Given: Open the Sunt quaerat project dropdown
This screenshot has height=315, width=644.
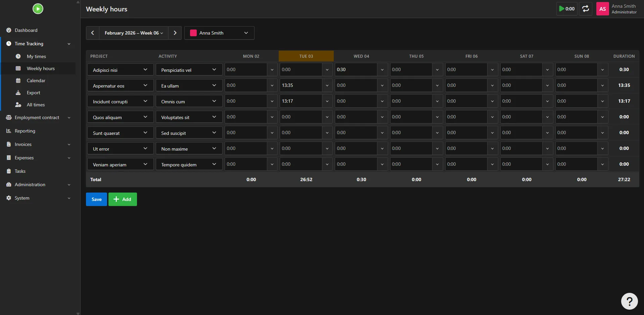Looking at the screenshot, I should [x=121, y=133].
